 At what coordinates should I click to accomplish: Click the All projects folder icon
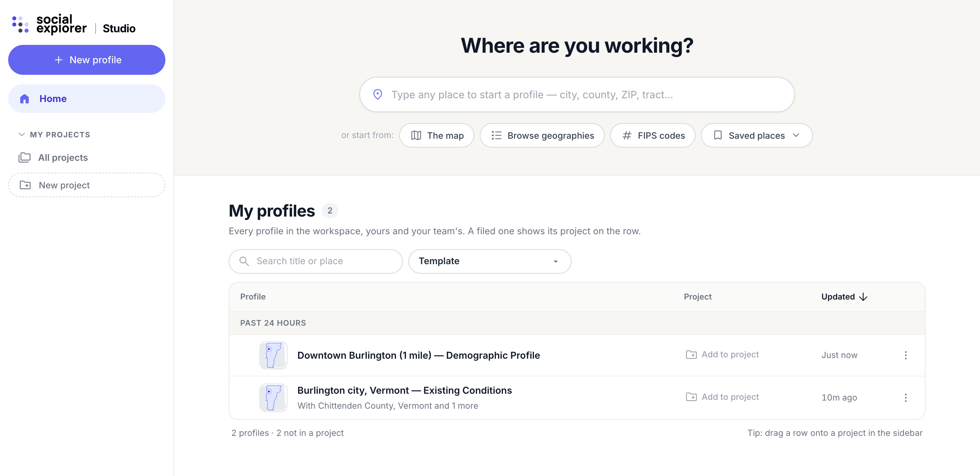click(24, 157)
